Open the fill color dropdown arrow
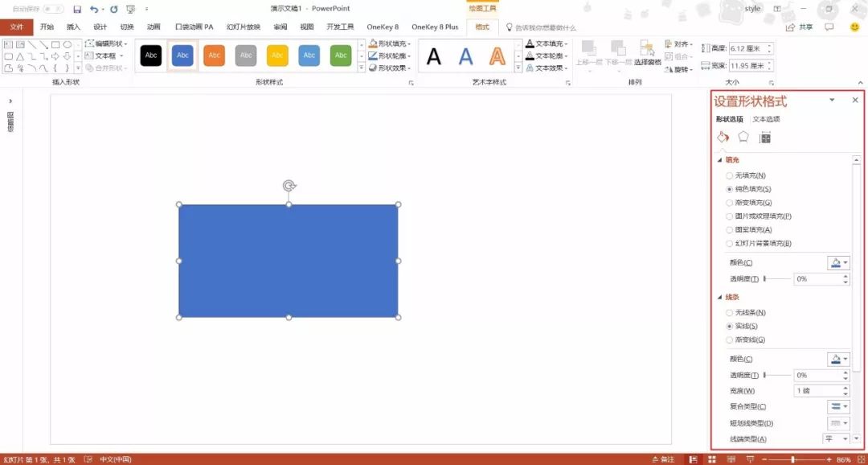868x465 pixels. click(x=844, y=261)
